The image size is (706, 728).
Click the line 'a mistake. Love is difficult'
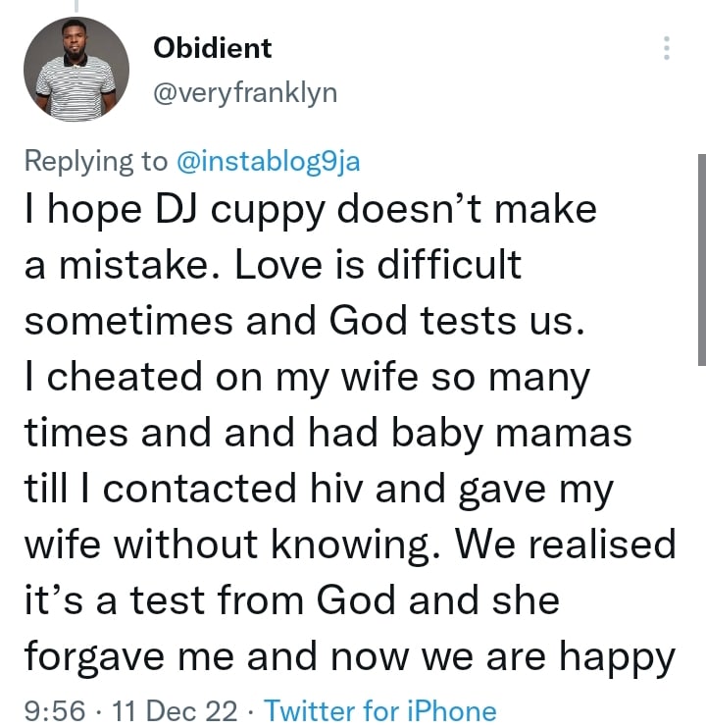(x=273, y=264)
